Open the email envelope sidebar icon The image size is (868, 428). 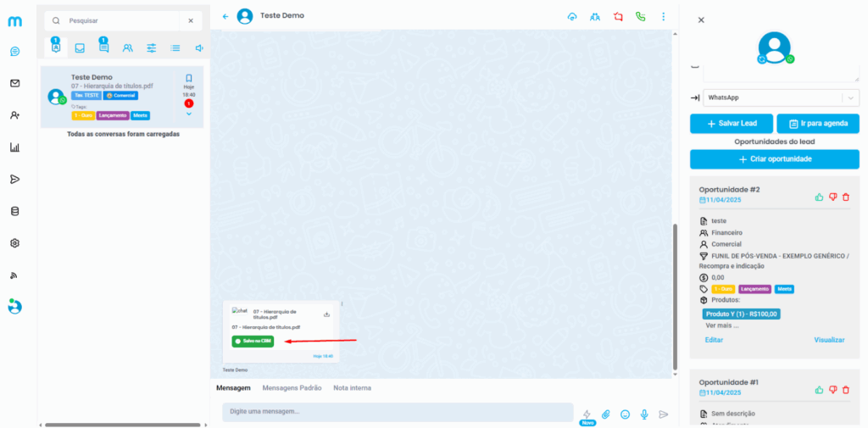(x=14, y=83)
